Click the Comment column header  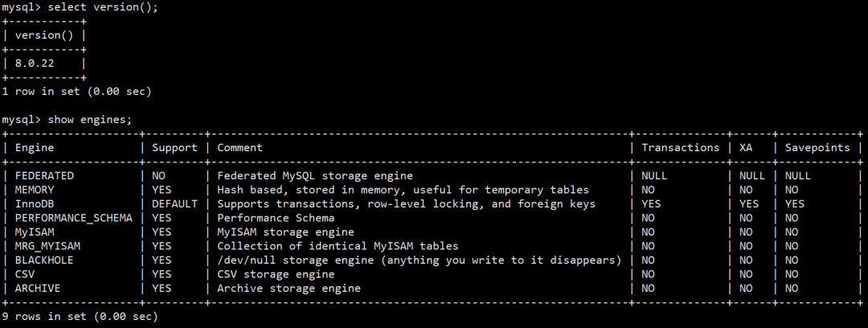(240, 148)
